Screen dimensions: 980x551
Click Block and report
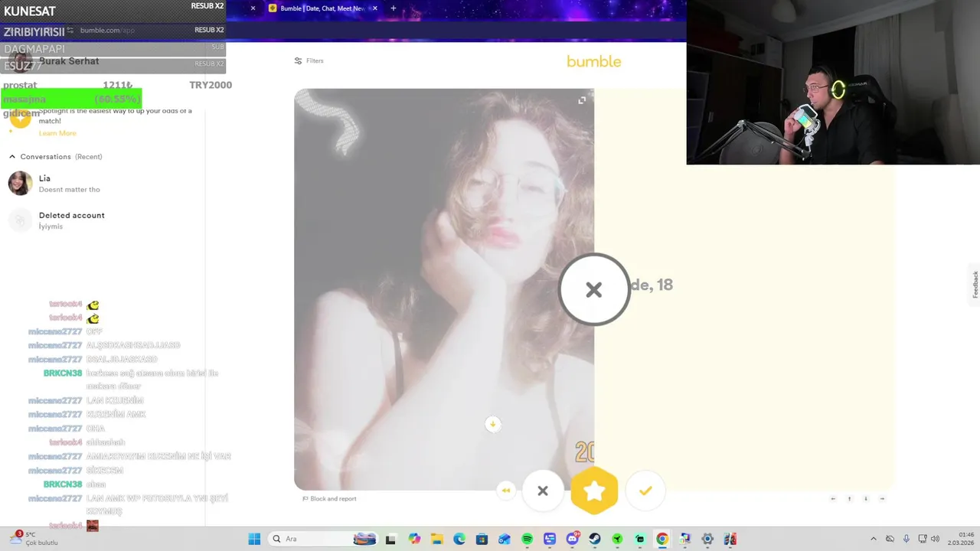pos(329,499)
